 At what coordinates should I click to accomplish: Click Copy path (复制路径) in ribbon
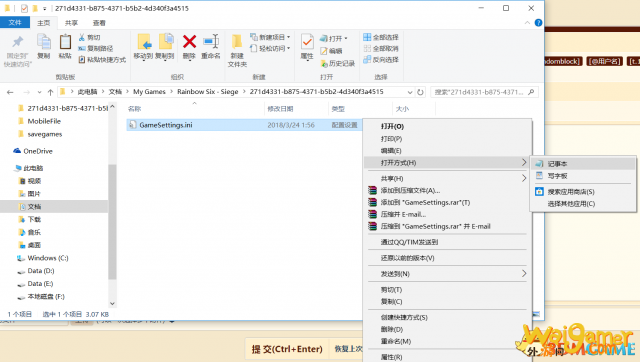pos(96,49)
